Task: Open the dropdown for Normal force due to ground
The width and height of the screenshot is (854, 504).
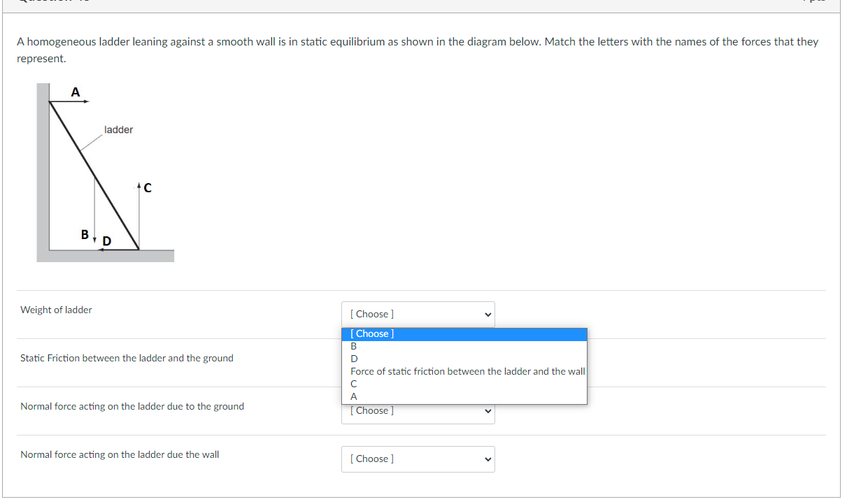Action: click(418, 411)
